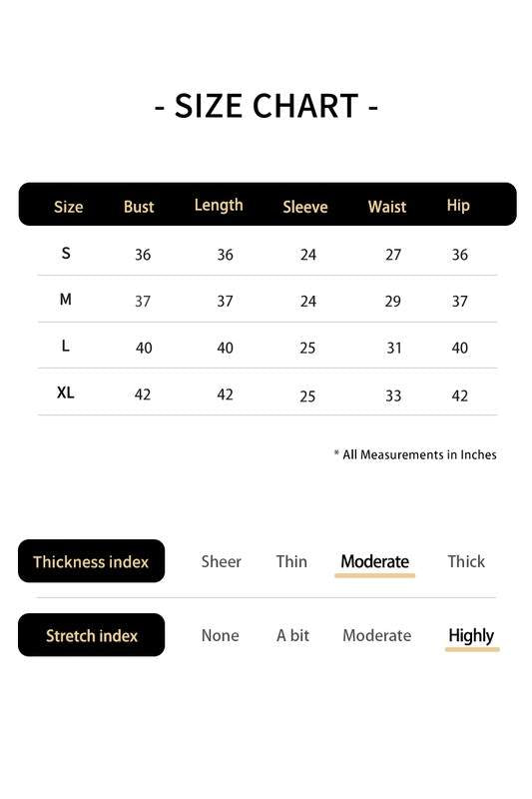Click the Size column header
The height and width of the screenshot is (799, 532).
[x=68, y=207]
